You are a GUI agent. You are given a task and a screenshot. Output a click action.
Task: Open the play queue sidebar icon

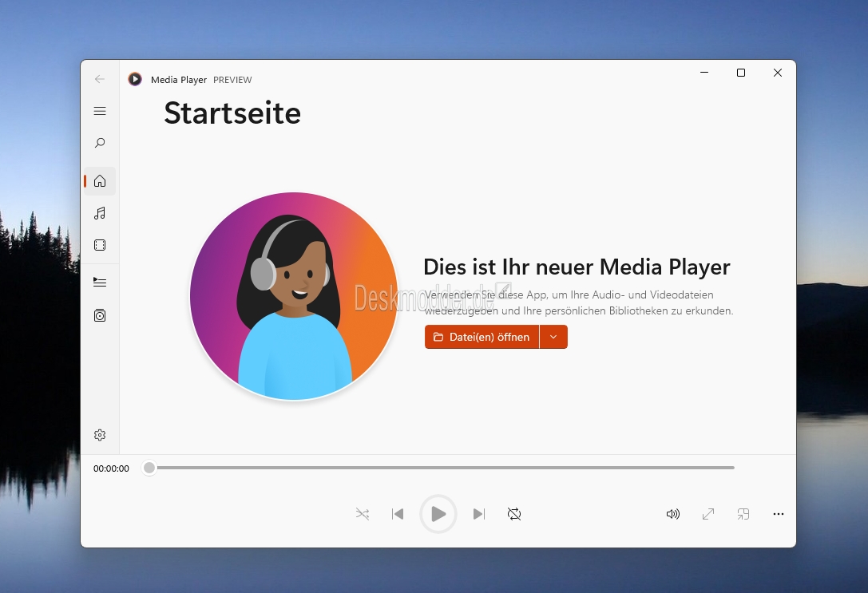[100, 282]
